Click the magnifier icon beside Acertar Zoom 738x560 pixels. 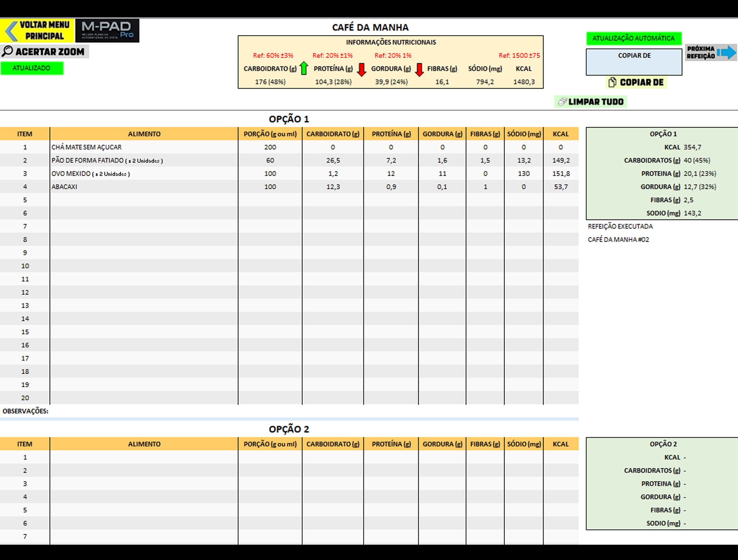pos(7,51)
